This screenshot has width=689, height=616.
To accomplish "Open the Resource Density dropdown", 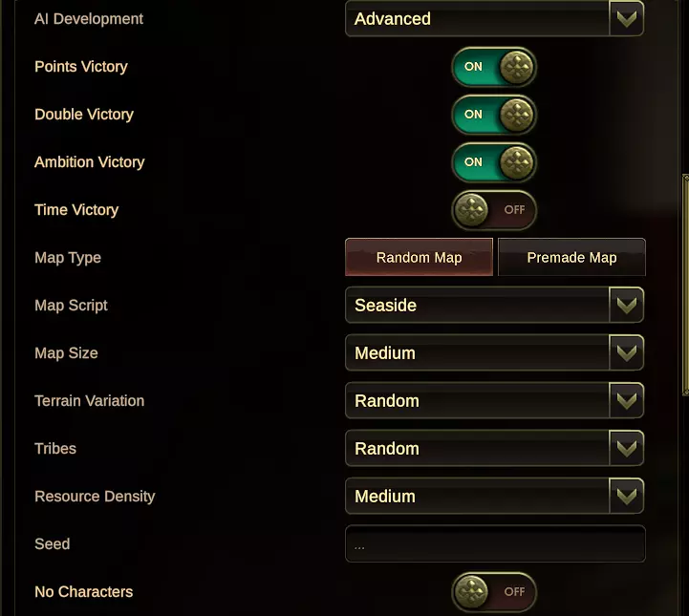I will coord(478,497).
